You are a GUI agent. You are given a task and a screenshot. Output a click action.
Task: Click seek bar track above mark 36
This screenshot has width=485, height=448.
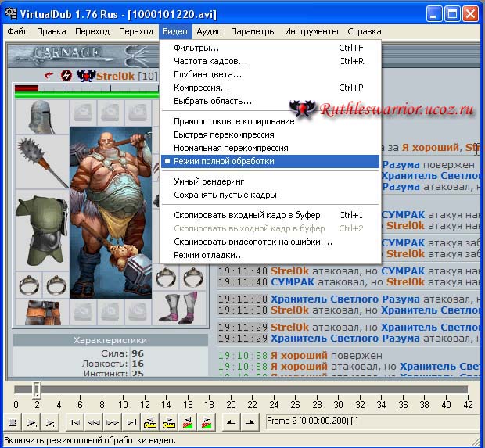pyautogui.click(x=403, y=389)
